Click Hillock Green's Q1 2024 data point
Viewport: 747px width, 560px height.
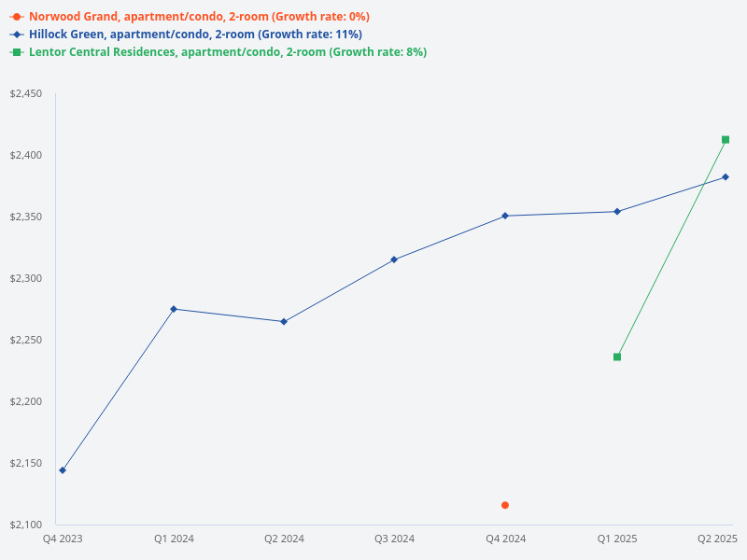[174, 309]
